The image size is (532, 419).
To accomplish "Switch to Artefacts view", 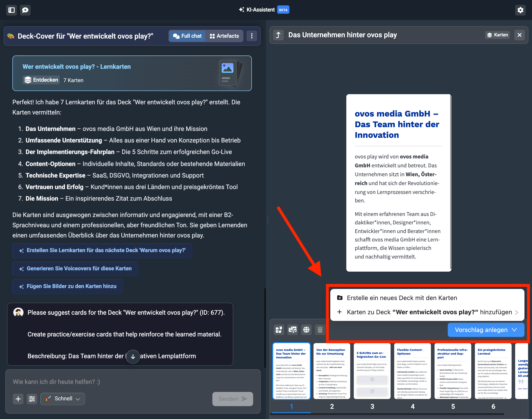I will (x=224, y=36).
